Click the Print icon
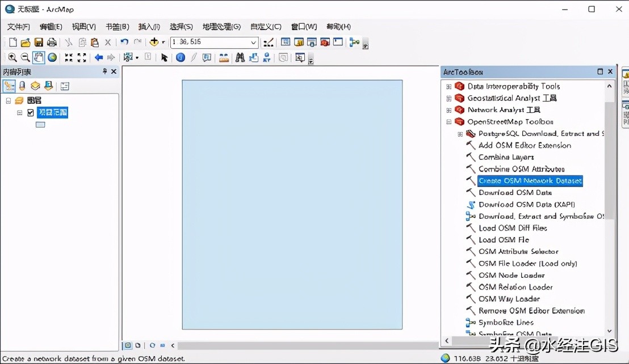 (x=52, y=42)
